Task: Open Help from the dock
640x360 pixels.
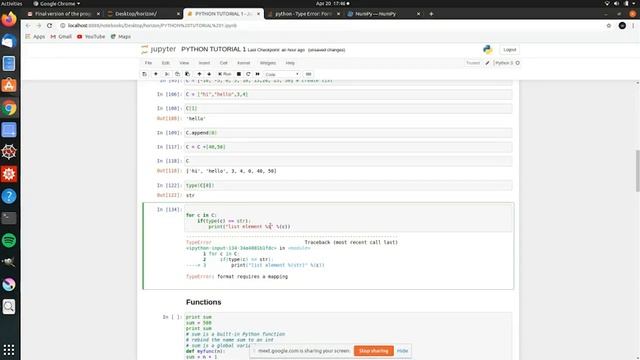Action: coord(9,196)
